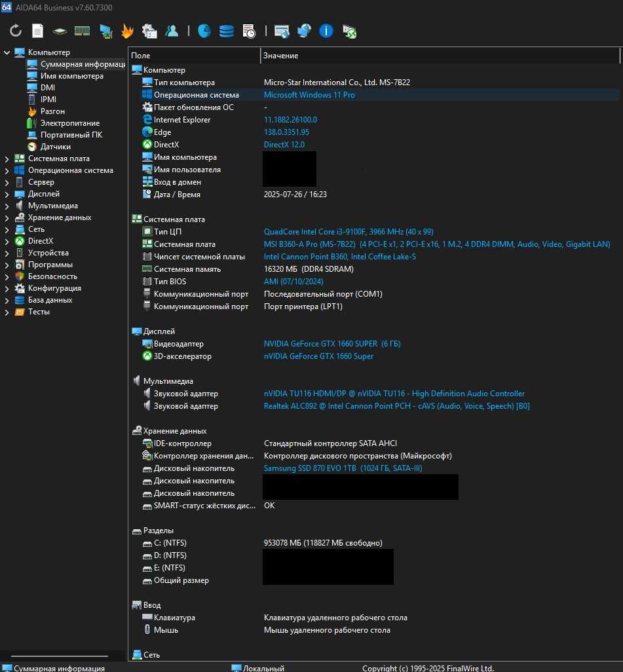This screenshot has width=623, height=672.
Task: Open the Samsung SSD 870 EVO 1TB link
Action: (x=343, y=468)
